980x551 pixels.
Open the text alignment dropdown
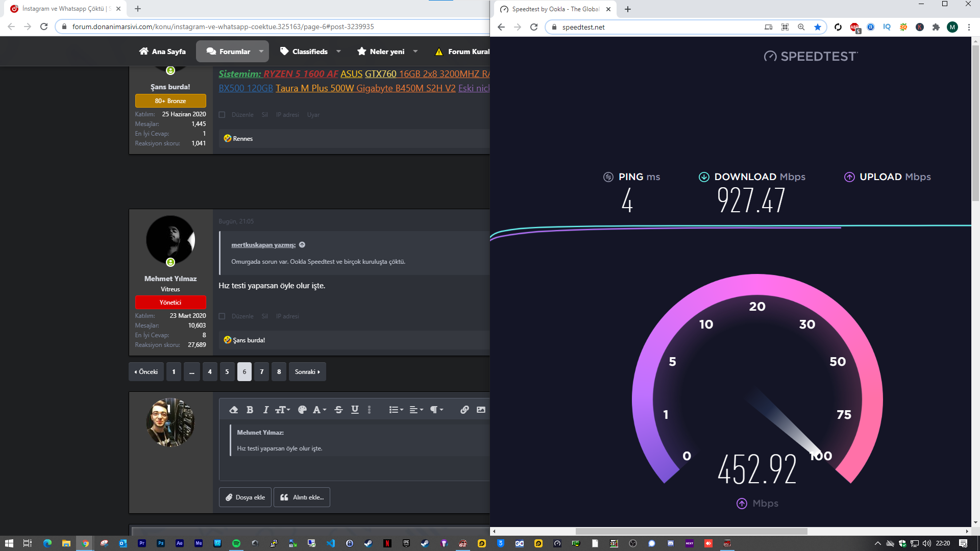click(416, 410)
